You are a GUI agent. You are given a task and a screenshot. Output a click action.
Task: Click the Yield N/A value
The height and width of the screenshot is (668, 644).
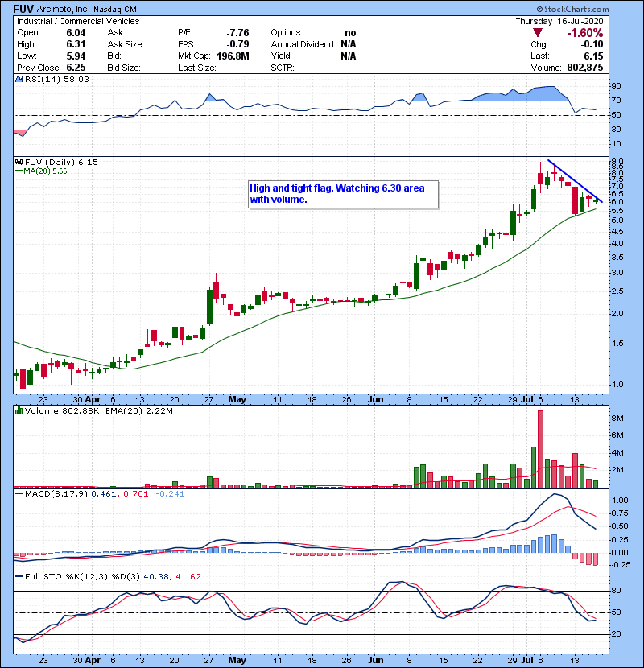349,56
